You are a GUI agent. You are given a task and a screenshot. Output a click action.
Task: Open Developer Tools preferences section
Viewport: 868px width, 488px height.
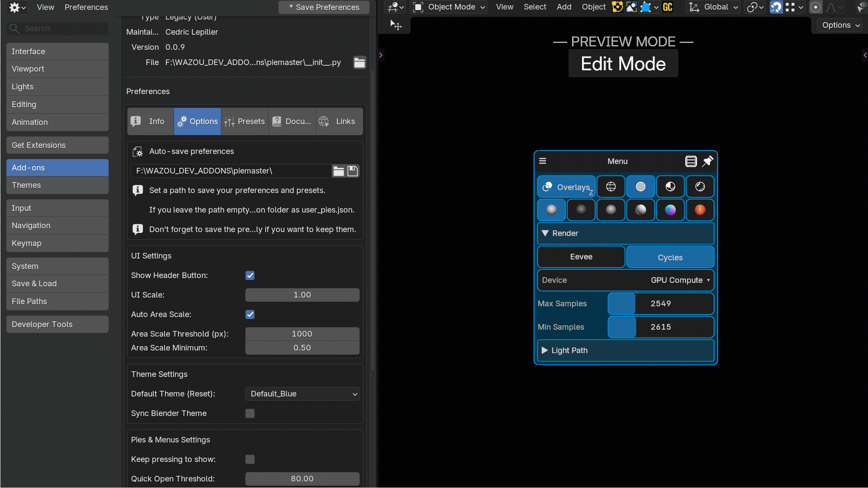coord(57,324)
